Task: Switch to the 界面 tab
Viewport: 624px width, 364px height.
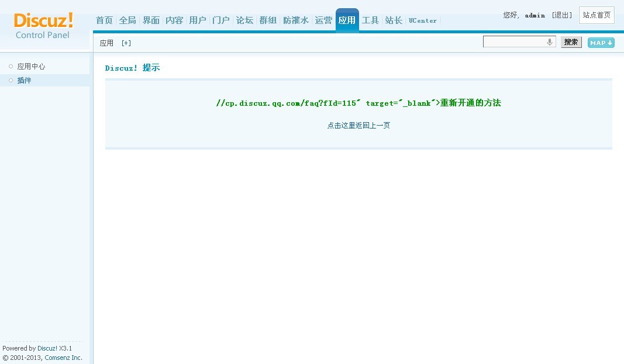Action: click(x=151, y=20)
